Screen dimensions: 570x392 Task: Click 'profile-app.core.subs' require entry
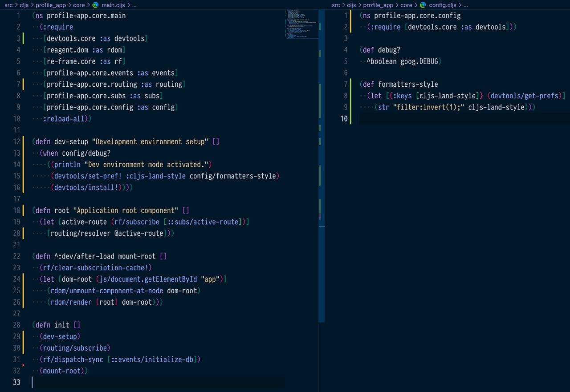pos(86,96)
